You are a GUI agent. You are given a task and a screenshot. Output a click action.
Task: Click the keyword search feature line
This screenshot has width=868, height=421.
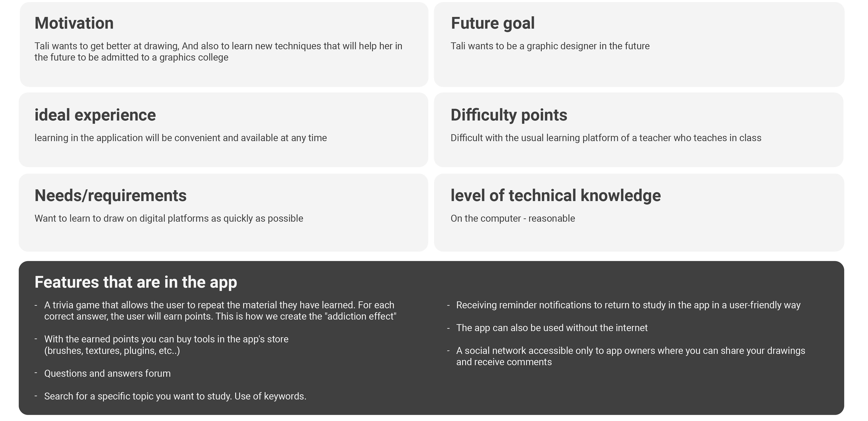click(x=175, y=396)
